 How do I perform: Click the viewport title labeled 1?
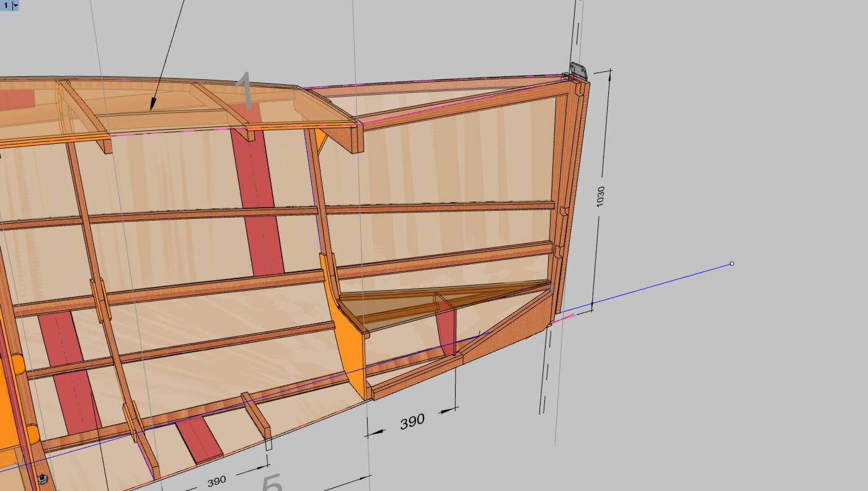[6, 5]
